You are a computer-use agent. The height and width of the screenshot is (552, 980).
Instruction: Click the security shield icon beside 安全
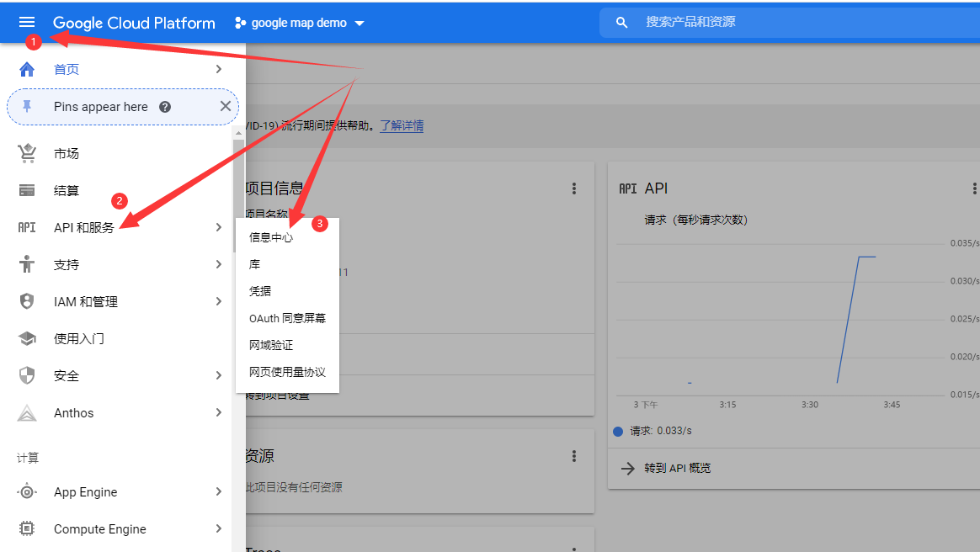pos(27,375)
